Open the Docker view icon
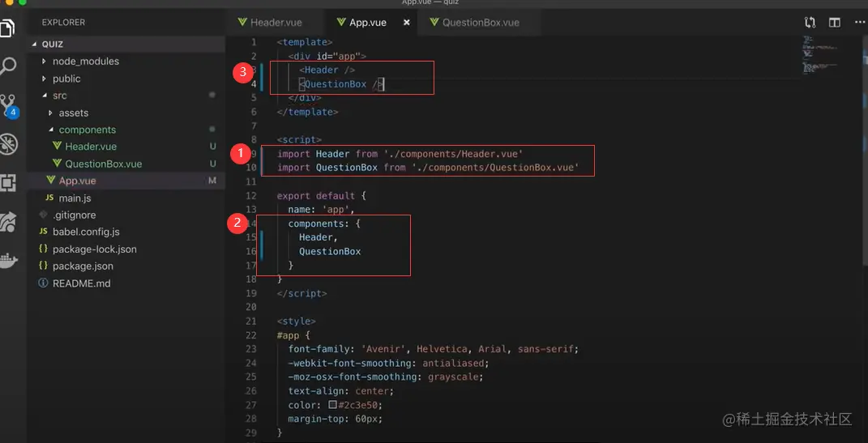The height and width of the screenshot is (443, 868). 8,260
